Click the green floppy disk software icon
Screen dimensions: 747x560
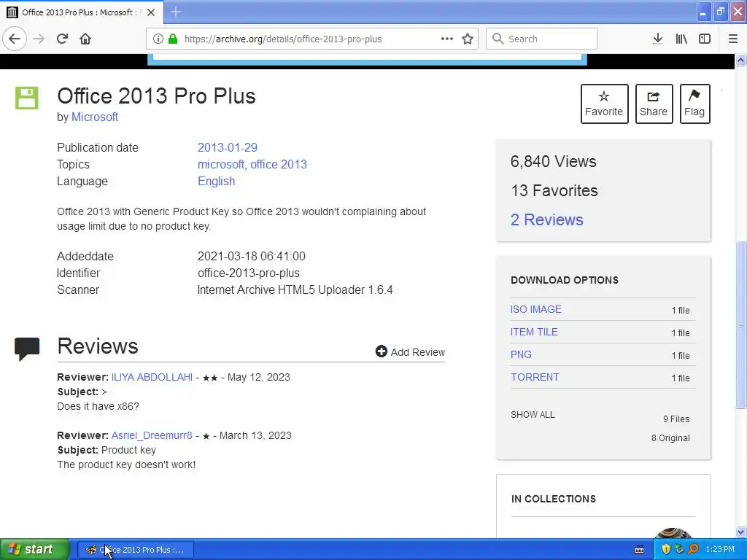[27, 98]
